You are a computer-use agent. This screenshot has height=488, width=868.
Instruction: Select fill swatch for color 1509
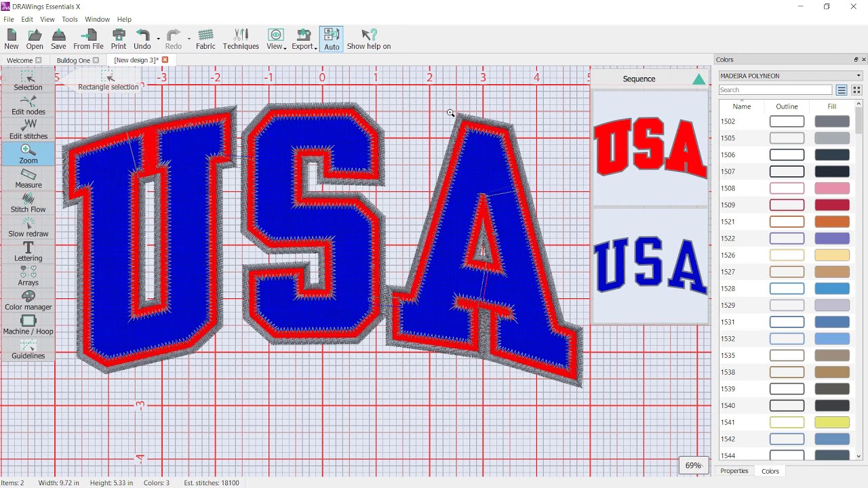[x=832, y=205]
